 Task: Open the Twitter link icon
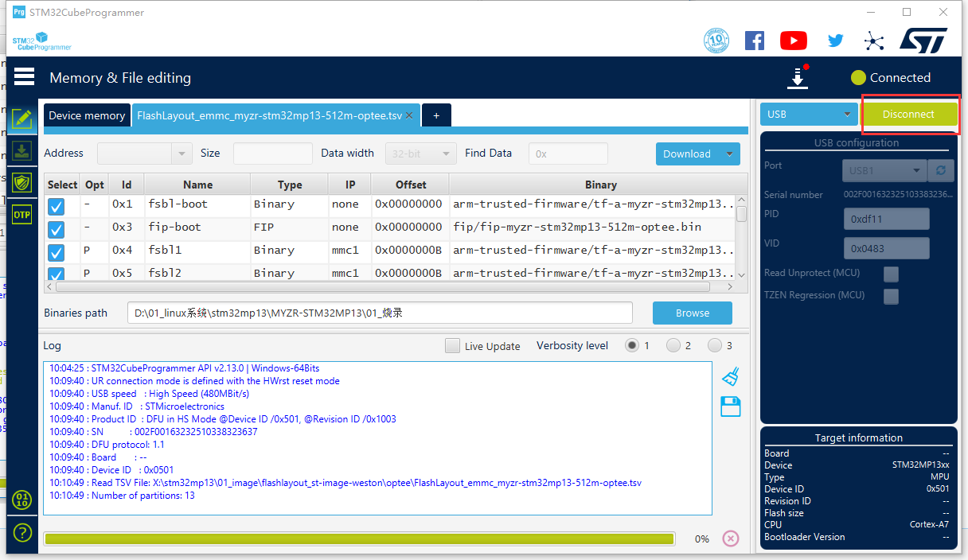835,41
